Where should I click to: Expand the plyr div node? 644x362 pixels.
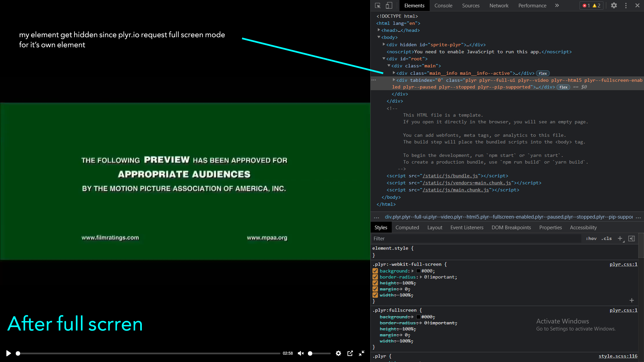[394, 80]
